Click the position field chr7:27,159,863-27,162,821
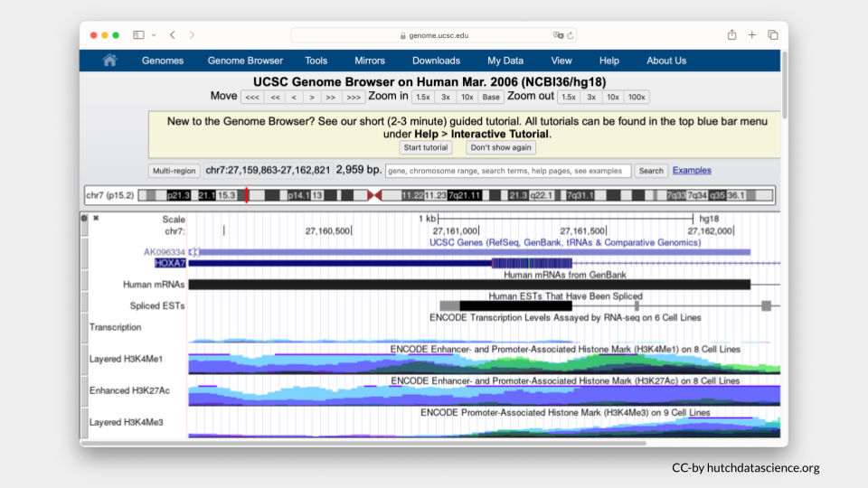Image resolution: width=868 pixels, height=488 pixels. tap(268, 171)
